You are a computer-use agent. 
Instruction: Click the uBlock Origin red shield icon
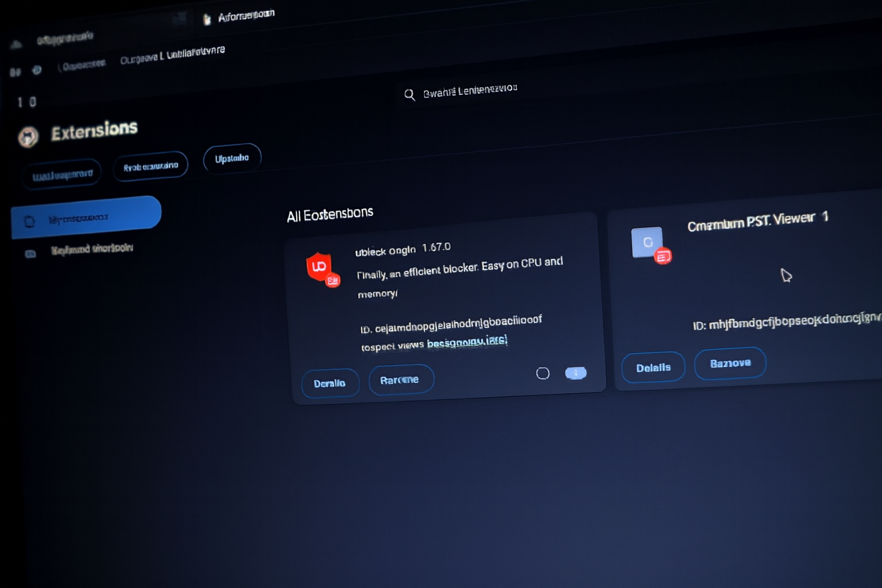click(318, 266)
